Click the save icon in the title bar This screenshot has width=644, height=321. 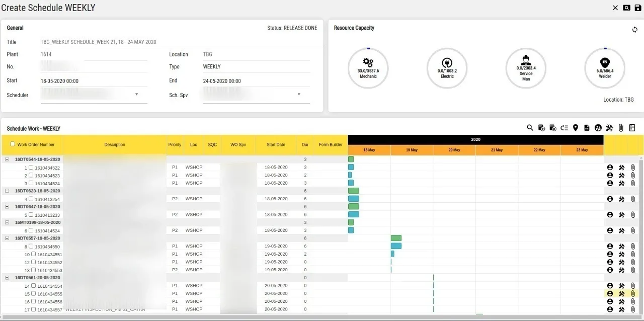[x=638, y=8]
